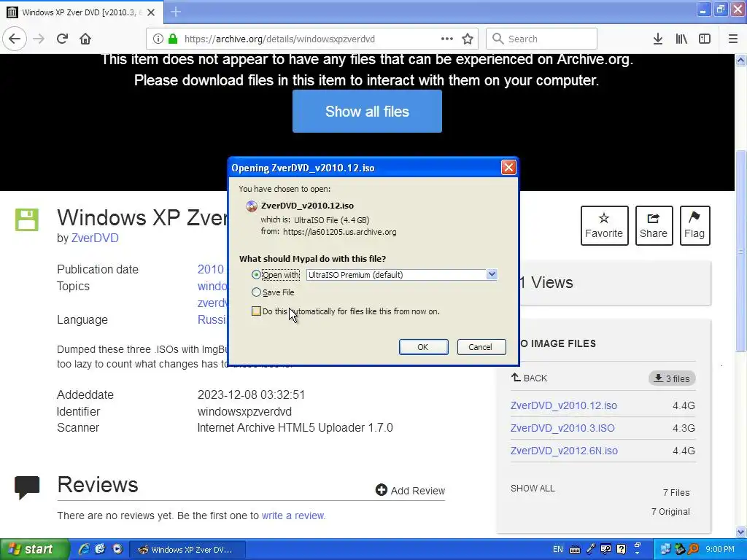The height and width of the screenshot is (560, 747).
Task: Open ZverDVD_v2010.3.ISO file link
Action: pos(562,428)
